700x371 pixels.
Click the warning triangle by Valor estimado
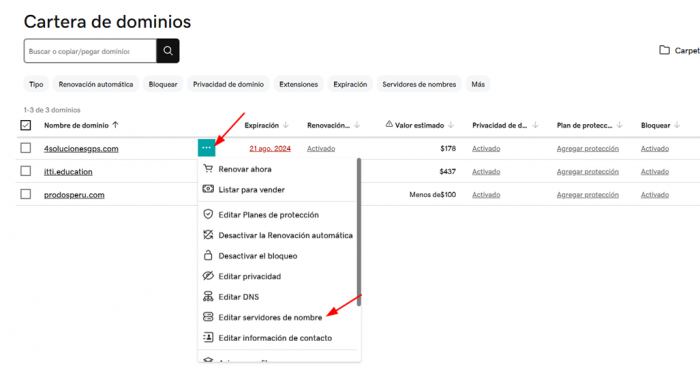click(x=389, y=124)
